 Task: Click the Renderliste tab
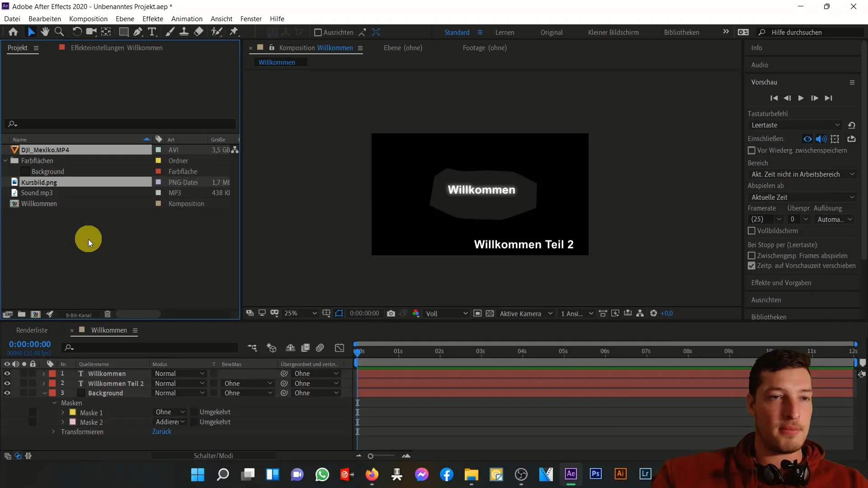[x=31, y=330]
